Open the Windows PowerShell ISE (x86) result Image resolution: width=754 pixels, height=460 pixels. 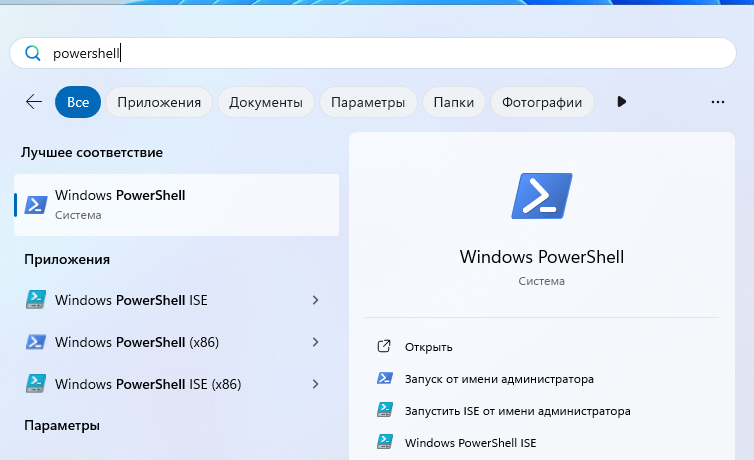point(176,384)
